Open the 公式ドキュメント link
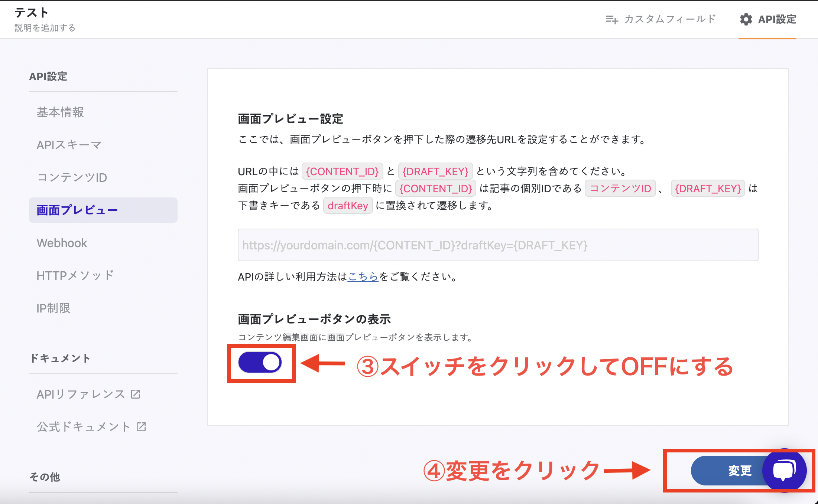Screen dimensions: 818x504 (84, 426)
